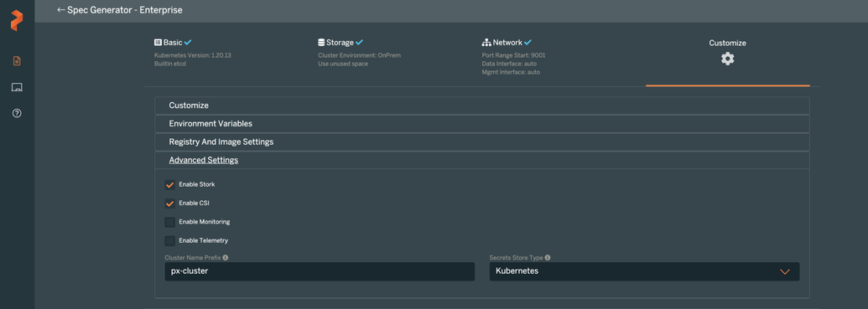Screen dimensions: 868x309
Task: Click the Mgmt Interface: auto text
Action: pyautogui.click(x=511, y=72)
